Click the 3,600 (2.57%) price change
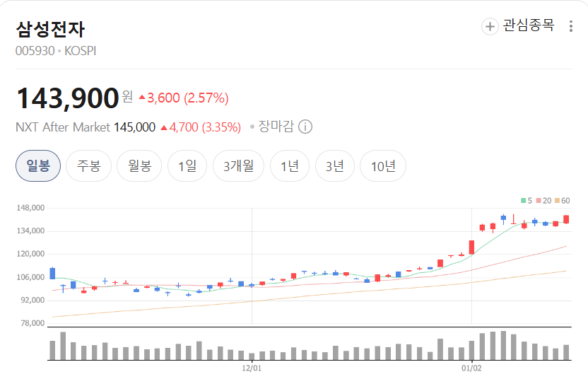The width and height of the screenshot is (588, 379). click(183, 98)
